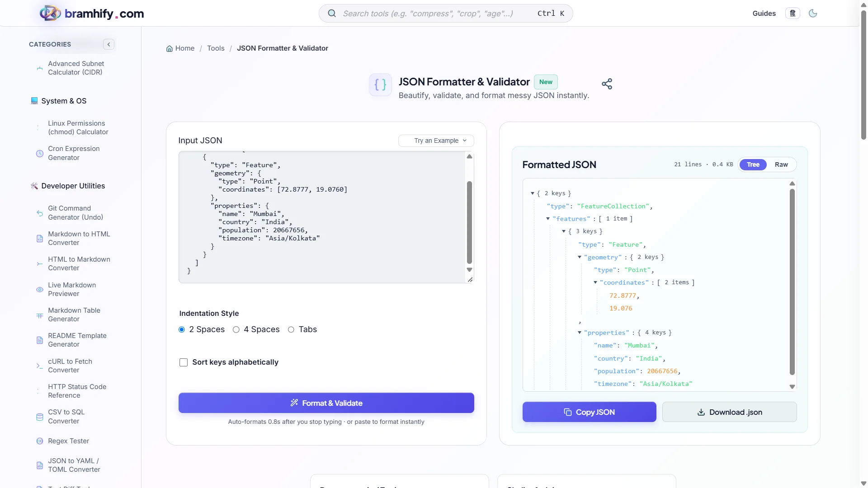Collapse the "geometry" object node

point(580,257)
